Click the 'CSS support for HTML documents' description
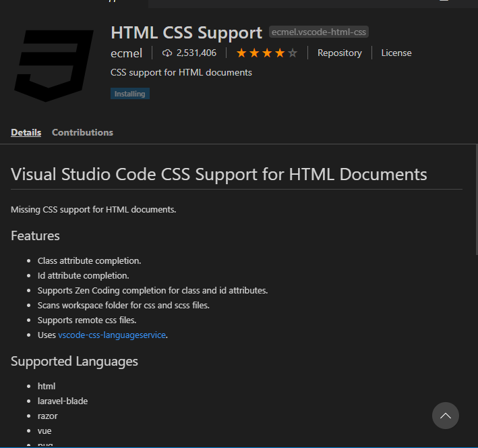The height and width of the screenshot is (448, 478). (181, 73)
